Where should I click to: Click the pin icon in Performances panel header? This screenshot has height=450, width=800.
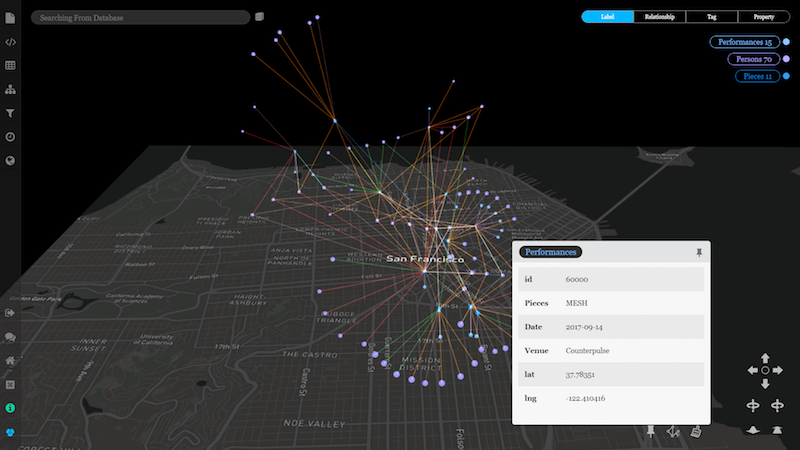pyautogui.click(x=699, y=252)
